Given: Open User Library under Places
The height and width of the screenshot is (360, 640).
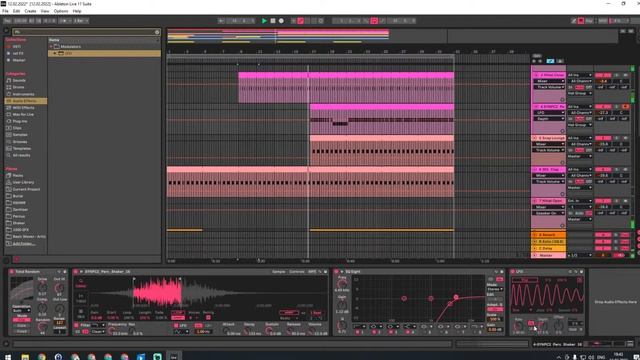Looking at the screenshot, I should pos(23,182).
